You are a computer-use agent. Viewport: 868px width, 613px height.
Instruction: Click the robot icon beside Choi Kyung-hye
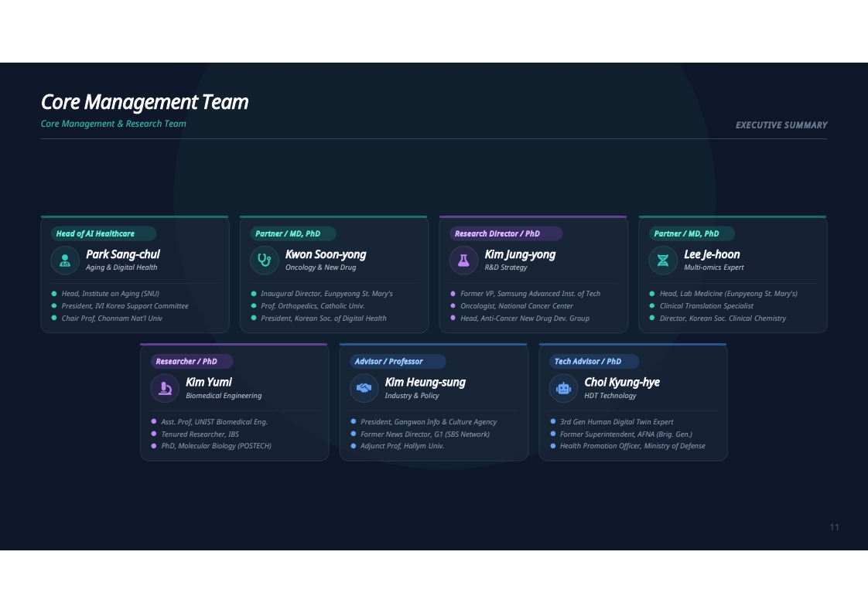point(563,388)
